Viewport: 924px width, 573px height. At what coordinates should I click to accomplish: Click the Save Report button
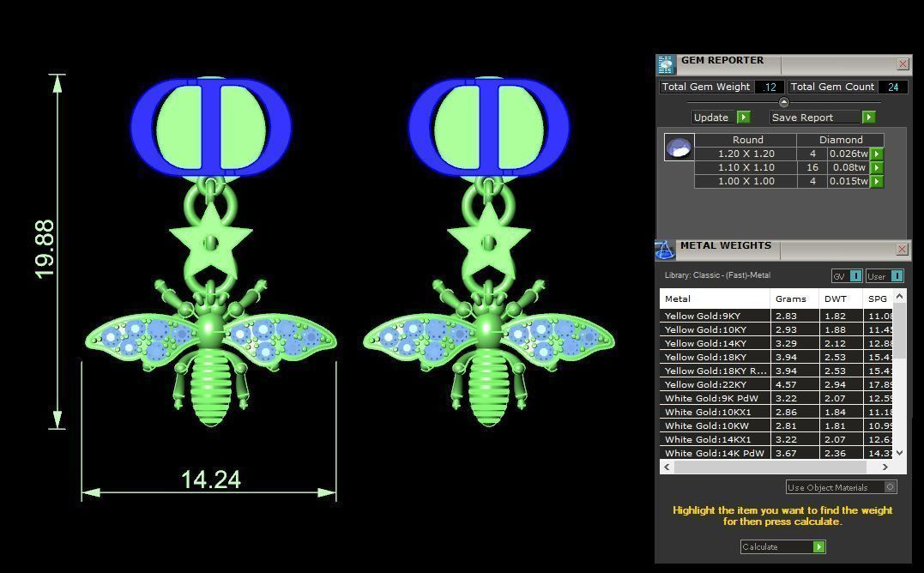tap(823, 118)
